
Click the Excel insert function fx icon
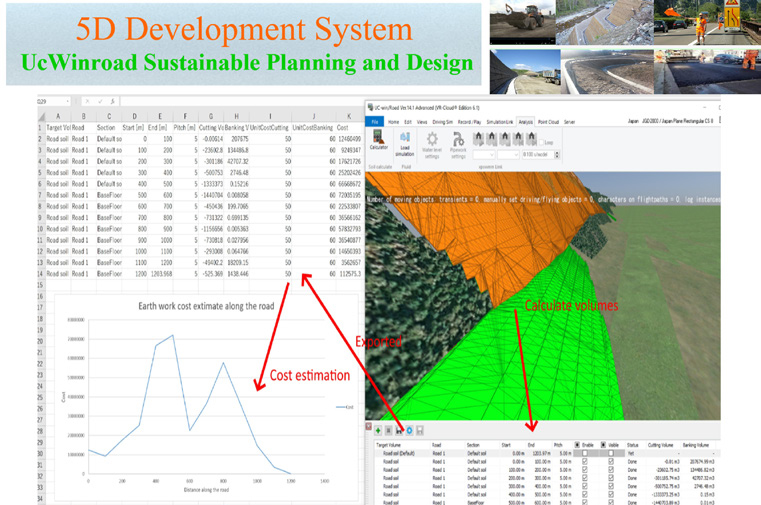pyautogui.click(x=112, y=101)
